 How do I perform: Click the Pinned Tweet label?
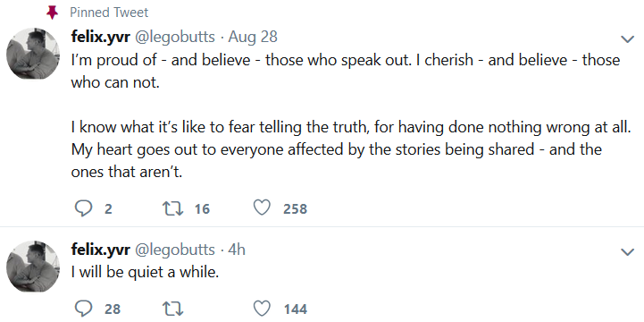pos(109,13)
